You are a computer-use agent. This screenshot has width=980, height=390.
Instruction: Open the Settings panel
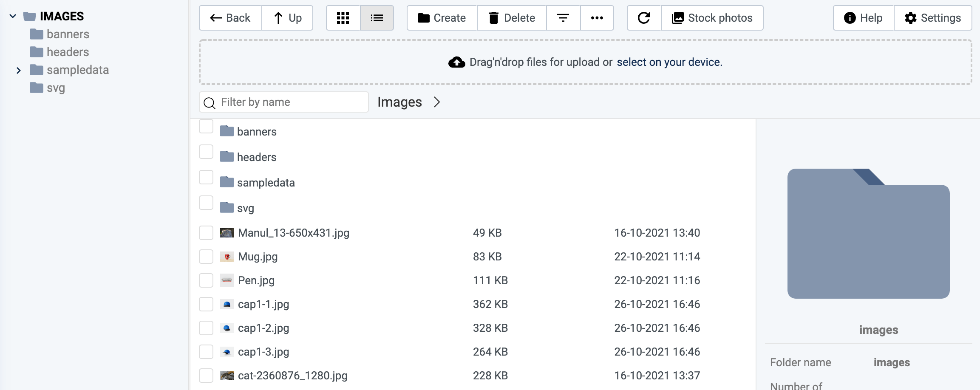933,18
